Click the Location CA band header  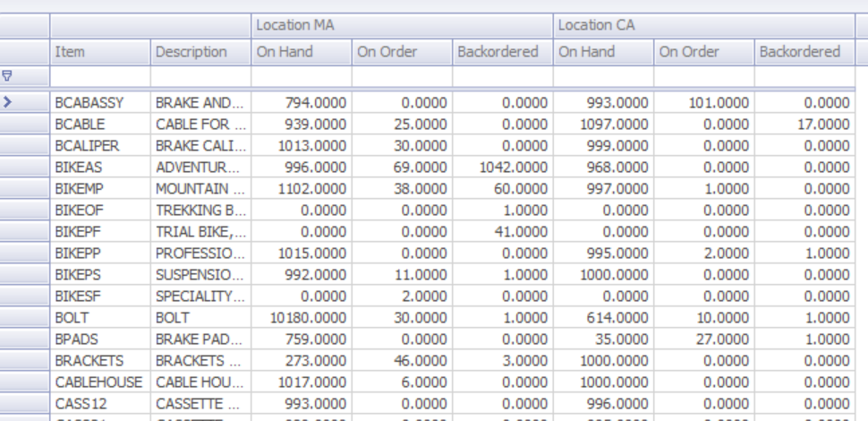[704, 25]
